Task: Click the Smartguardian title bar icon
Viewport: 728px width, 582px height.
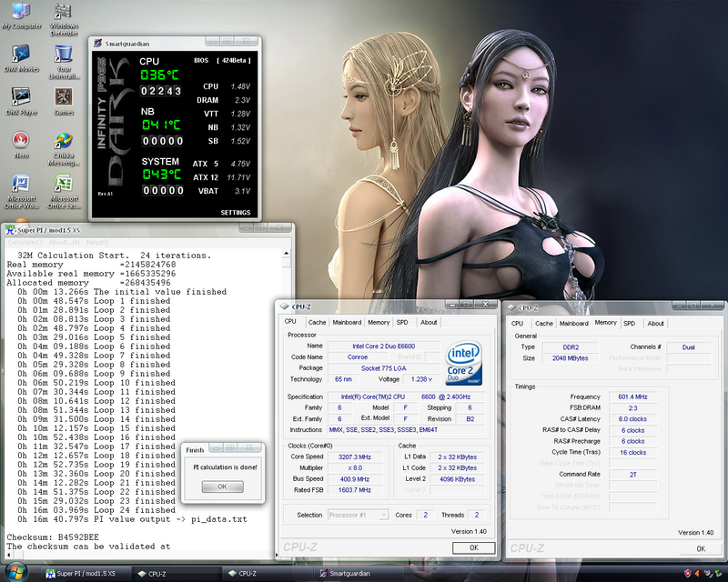Action: (97, 43)
